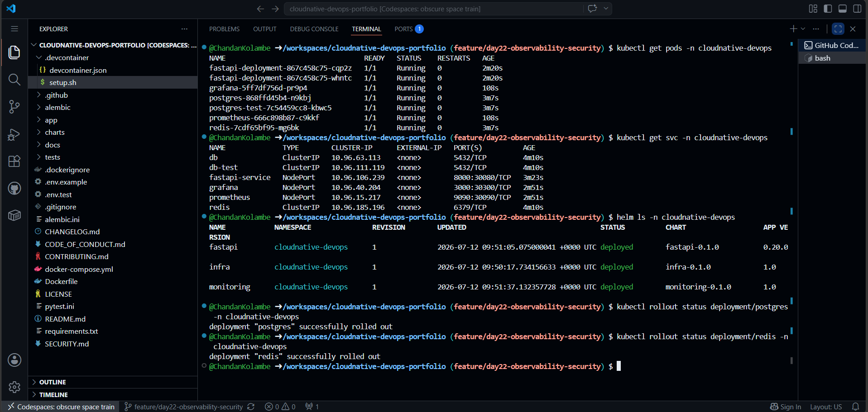Open the hamburger application menu
This screenshot has height=412, width=868.
click(14, 28)
